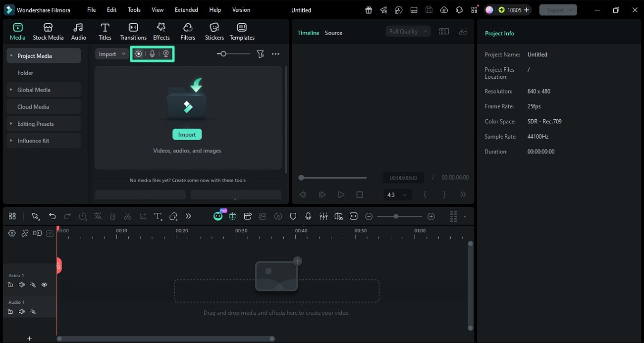Click the webcam record icon beside Import

(x=166, y=54)
